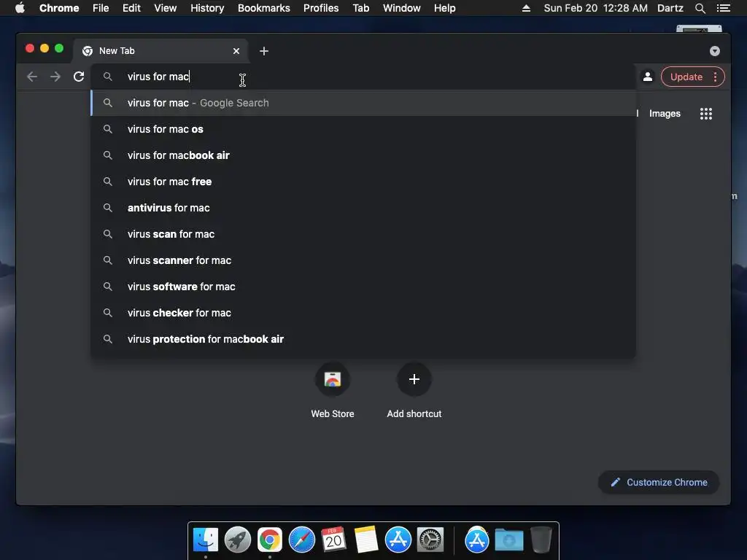Open Safari from the Dock
This screenshot has width=747, height=560.
pos(302,540)
